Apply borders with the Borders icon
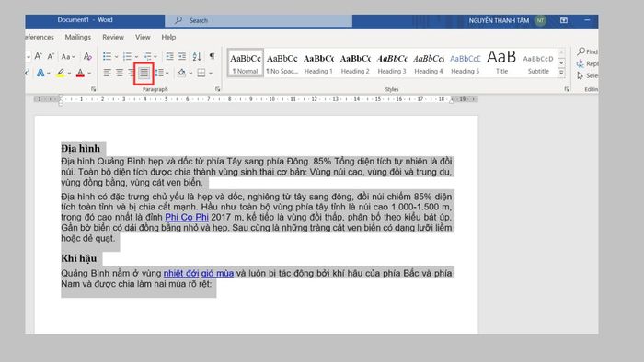The height and width of the screenshot is (362, 644). coord(201,73)
